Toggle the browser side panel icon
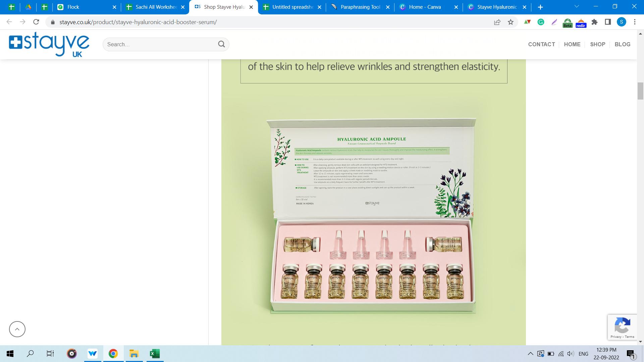This screenshot has height=362, width=644. point(608,22)
